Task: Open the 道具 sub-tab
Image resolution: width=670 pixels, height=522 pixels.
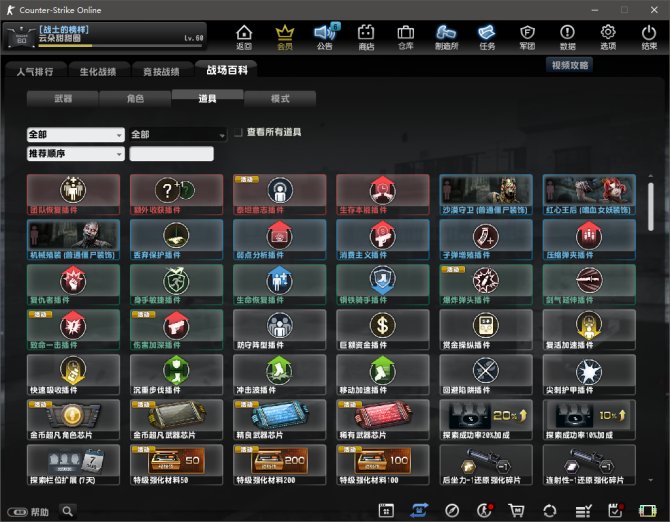Action: tap(207, 98)
